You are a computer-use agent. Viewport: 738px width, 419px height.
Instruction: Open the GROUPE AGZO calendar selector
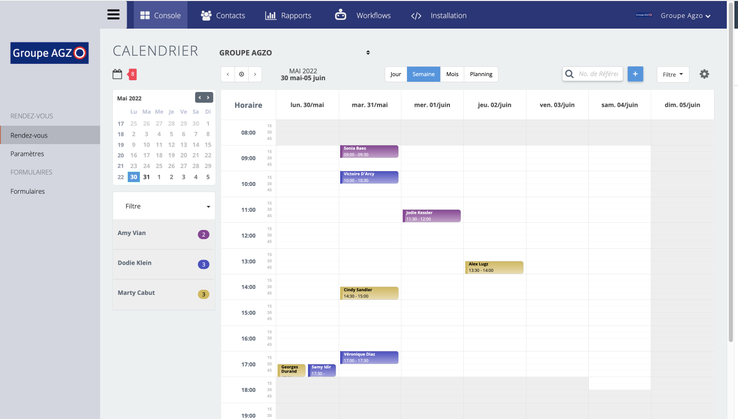click(294, 53)
